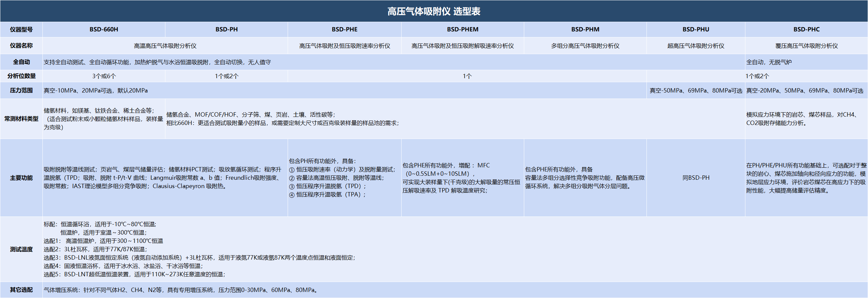Click the 气体增压系统 options cell
Image resolution: width=868 pixels, height=298 pixels.
[x=455, y=290]
